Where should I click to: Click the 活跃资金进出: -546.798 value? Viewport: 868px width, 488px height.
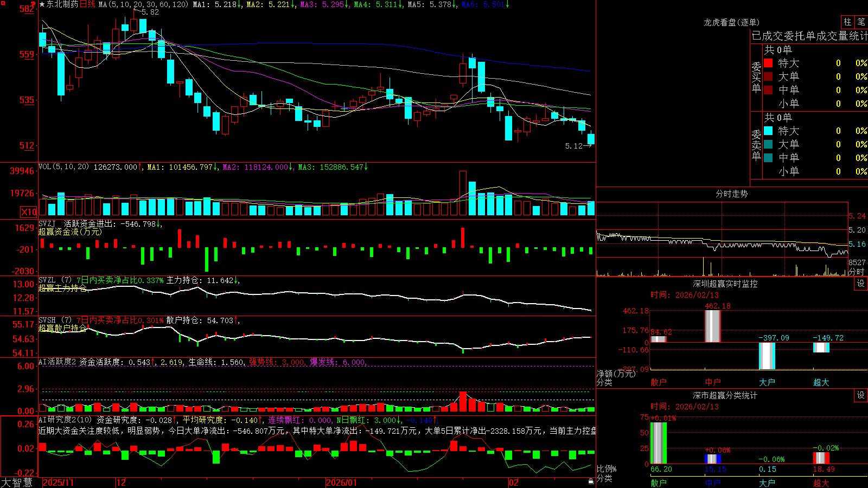tap(110, 223)
